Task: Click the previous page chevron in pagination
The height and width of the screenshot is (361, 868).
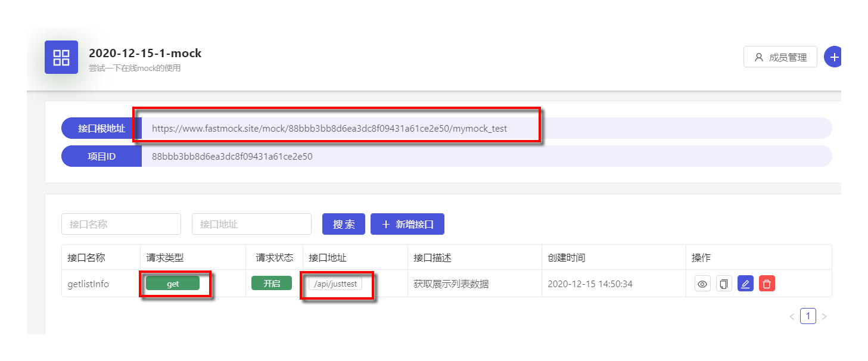Action: tap(792, 316)
